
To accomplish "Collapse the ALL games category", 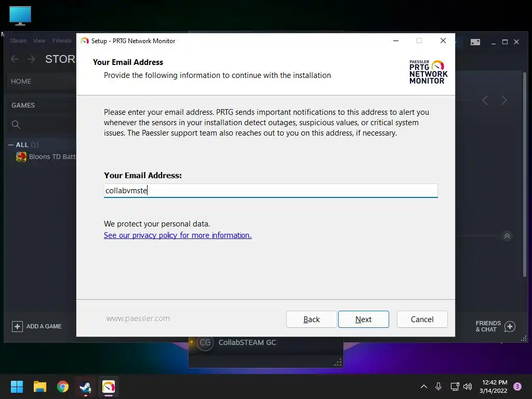I will [11, 145].
